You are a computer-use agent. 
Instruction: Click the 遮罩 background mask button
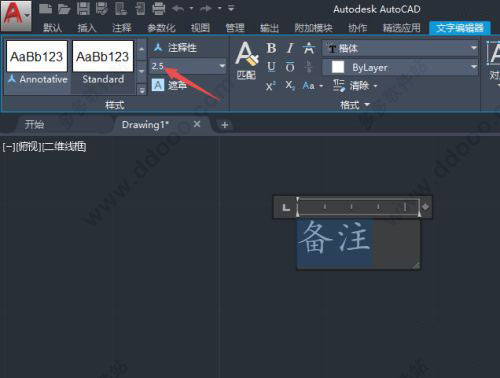[169, 85]
